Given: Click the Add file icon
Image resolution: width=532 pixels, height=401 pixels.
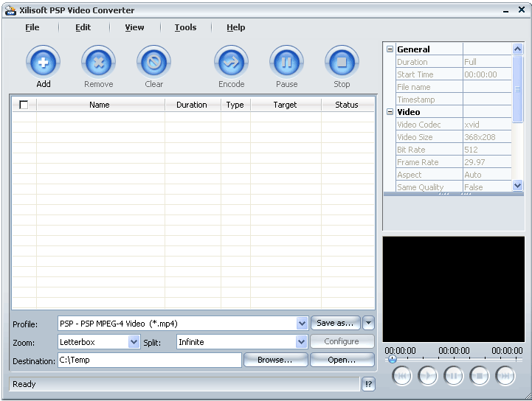Looking at the screenshot, I should point(44,63).
